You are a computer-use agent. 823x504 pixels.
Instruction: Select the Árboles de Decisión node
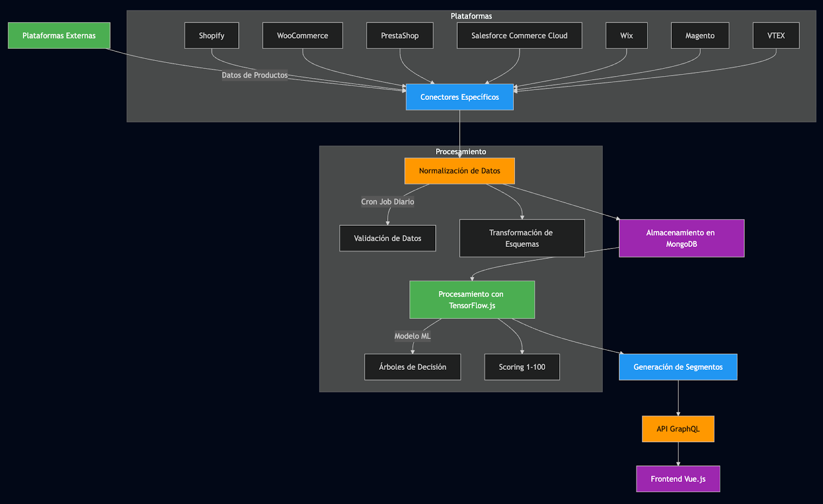pyautogui.click(x=413, y=367)
